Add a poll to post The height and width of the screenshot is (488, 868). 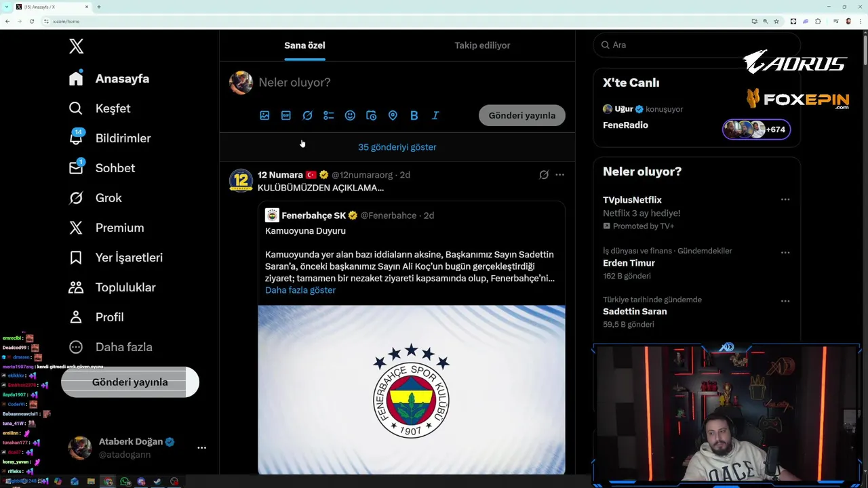[329, 116]
